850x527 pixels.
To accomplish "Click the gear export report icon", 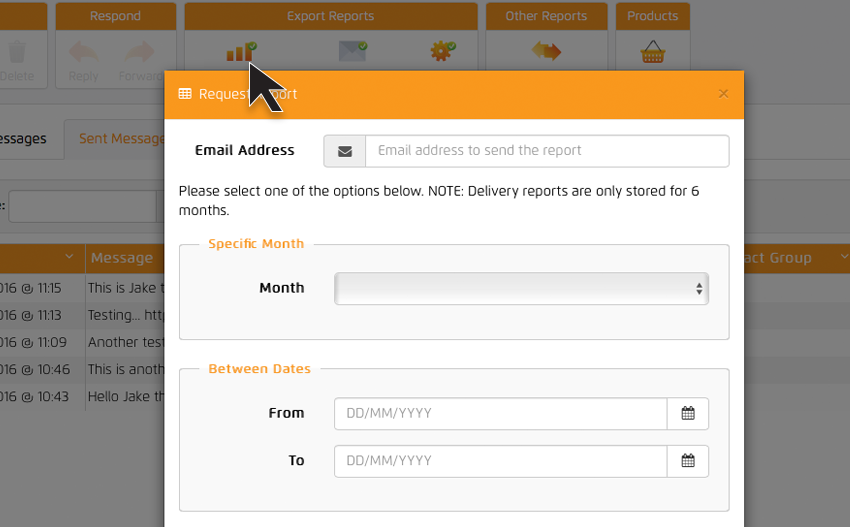I will (x=442, y=52).
